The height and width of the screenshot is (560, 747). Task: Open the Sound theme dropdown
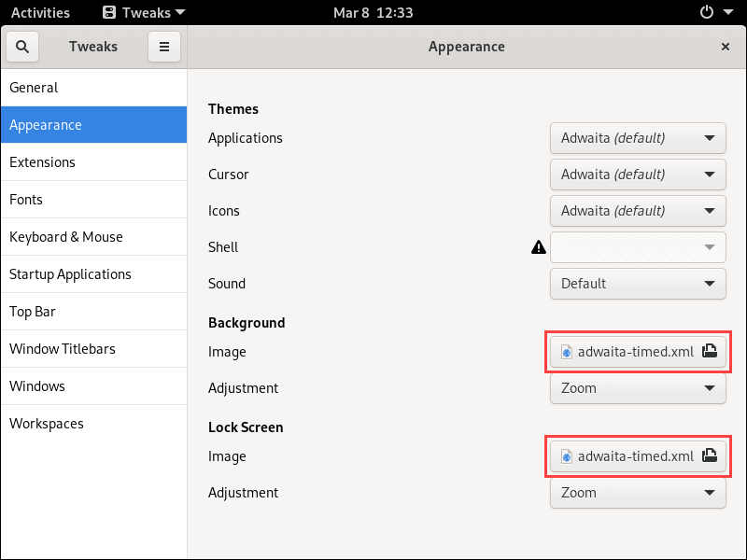point(638,284)
